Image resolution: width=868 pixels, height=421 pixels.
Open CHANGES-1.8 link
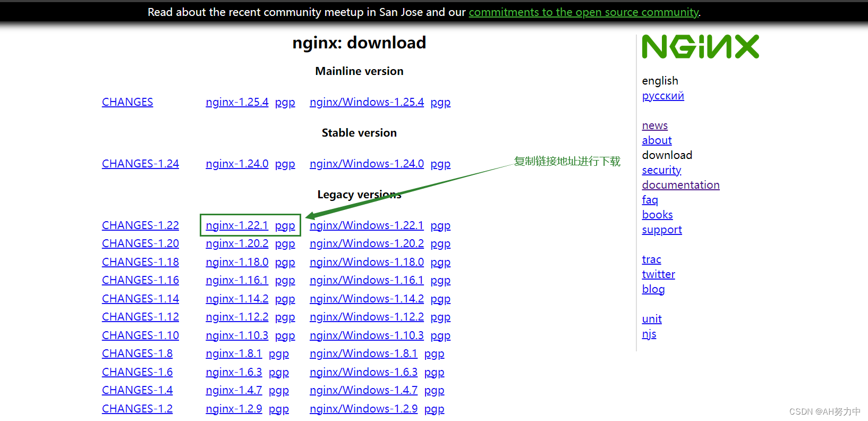[137, 353]
